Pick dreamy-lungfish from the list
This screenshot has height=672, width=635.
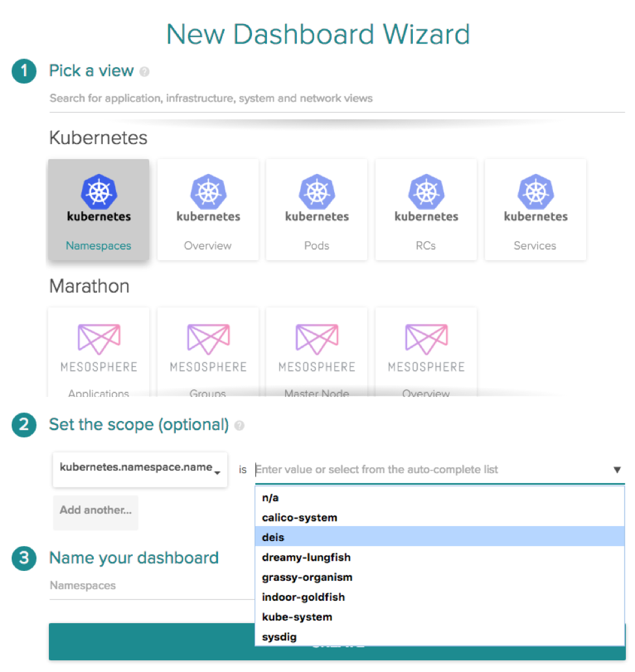point(440,557)
